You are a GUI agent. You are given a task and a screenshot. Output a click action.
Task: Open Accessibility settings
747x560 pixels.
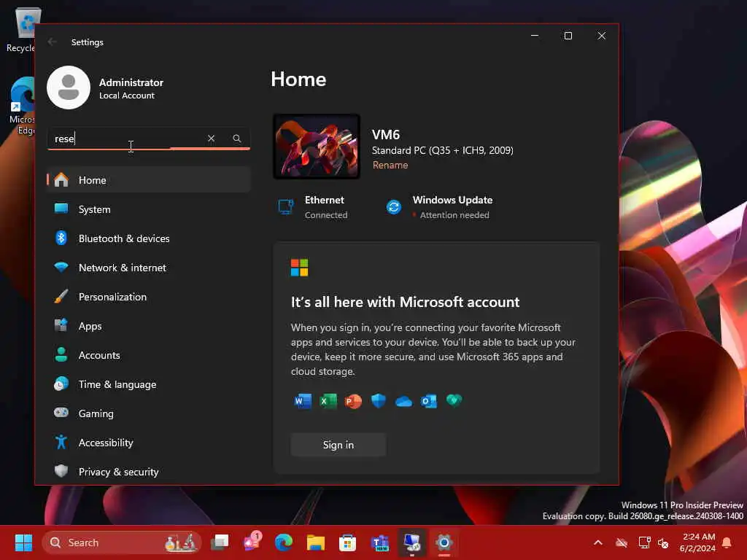pos(149,443)
